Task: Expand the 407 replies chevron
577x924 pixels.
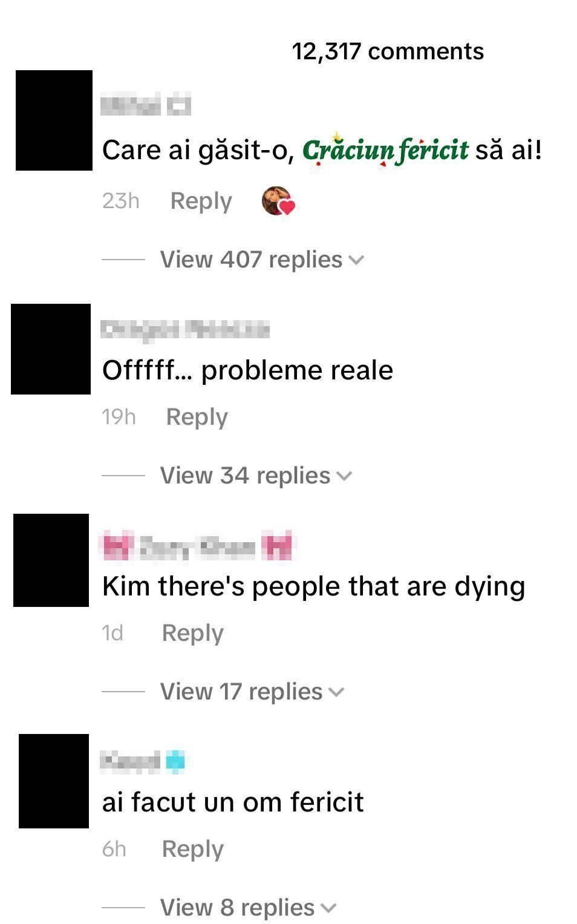Action: (357, 260)
